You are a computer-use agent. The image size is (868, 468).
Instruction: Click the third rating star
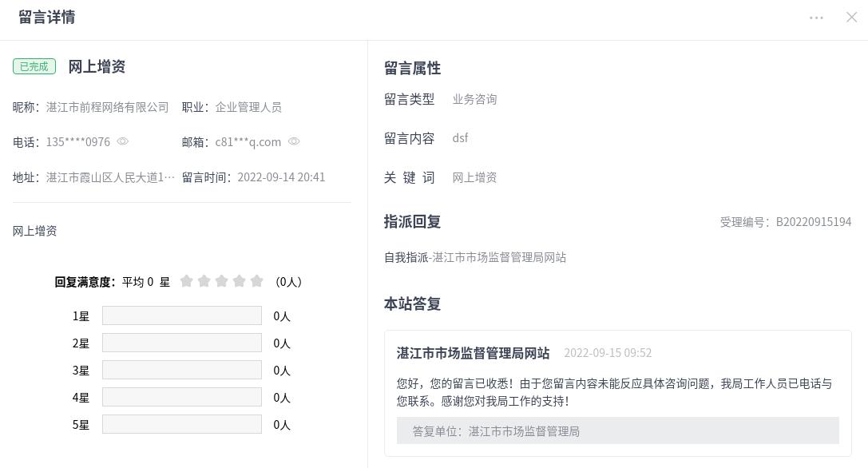click(222, 281)
